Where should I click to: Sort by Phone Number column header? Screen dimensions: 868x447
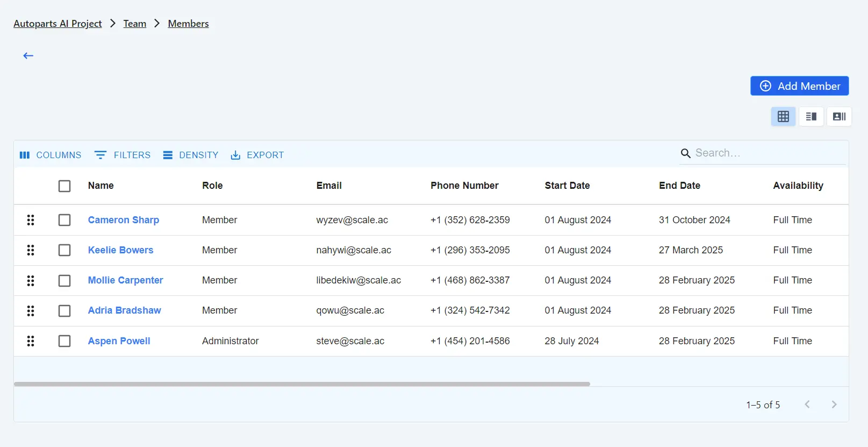pos(464,186)
